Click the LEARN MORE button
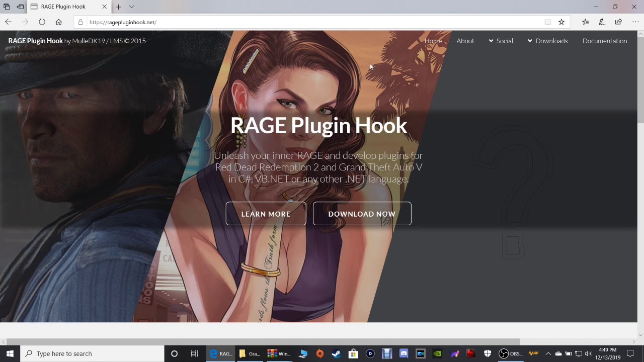 click(266, 214)
